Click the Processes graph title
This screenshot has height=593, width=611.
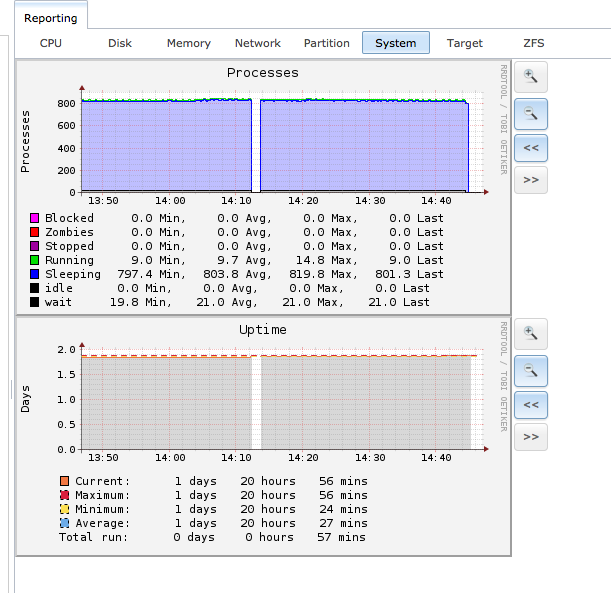click(x=263, y=73)
